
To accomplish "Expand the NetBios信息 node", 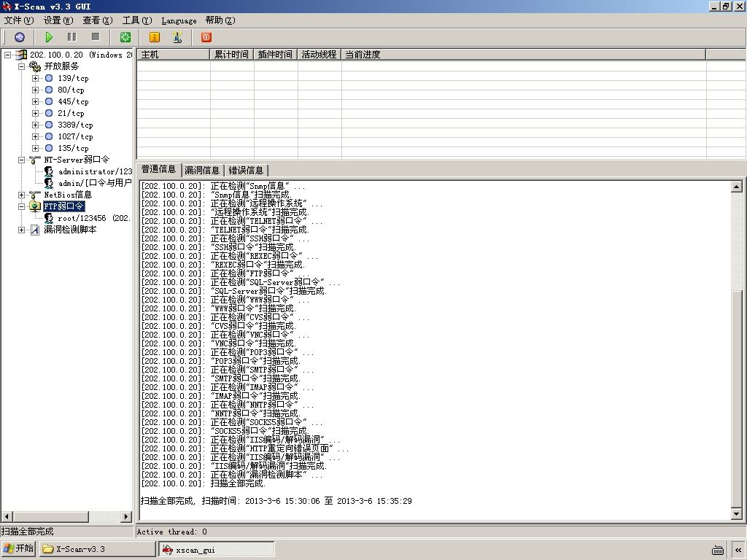I will click(x=21, y=195).
